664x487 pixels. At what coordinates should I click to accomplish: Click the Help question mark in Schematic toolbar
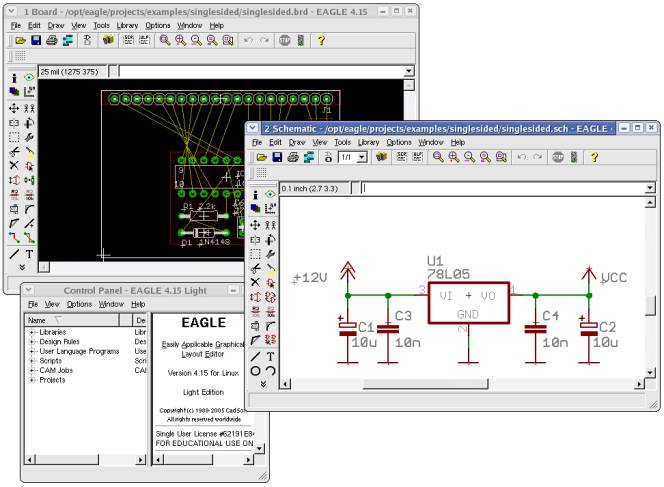tap(594, 157)
